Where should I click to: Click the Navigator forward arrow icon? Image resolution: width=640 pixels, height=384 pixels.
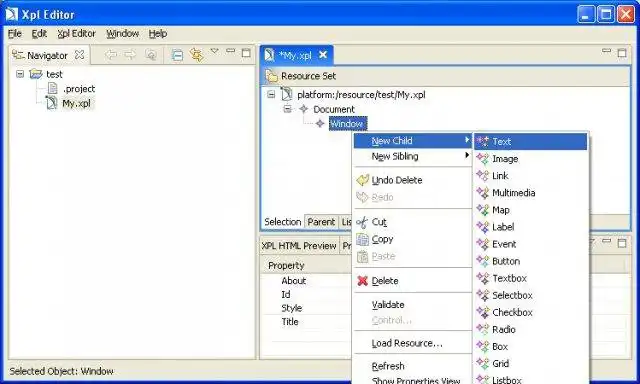click(x=130, y=54)
